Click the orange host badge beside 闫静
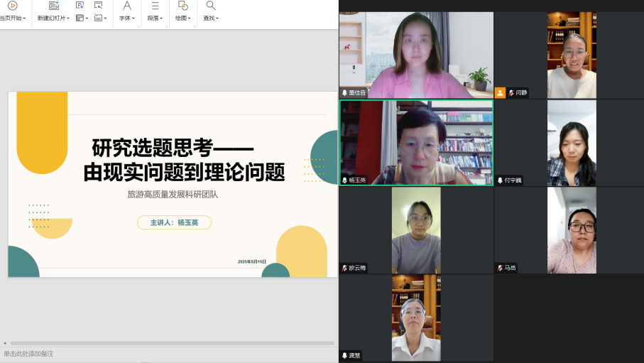 (x=501, y=92)
